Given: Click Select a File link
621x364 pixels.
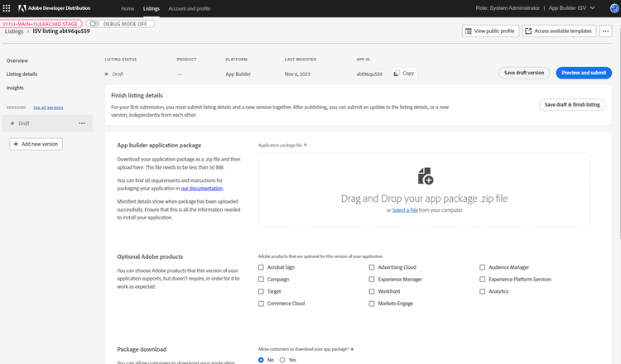Looking at the screenshot, I should (405, 210).
